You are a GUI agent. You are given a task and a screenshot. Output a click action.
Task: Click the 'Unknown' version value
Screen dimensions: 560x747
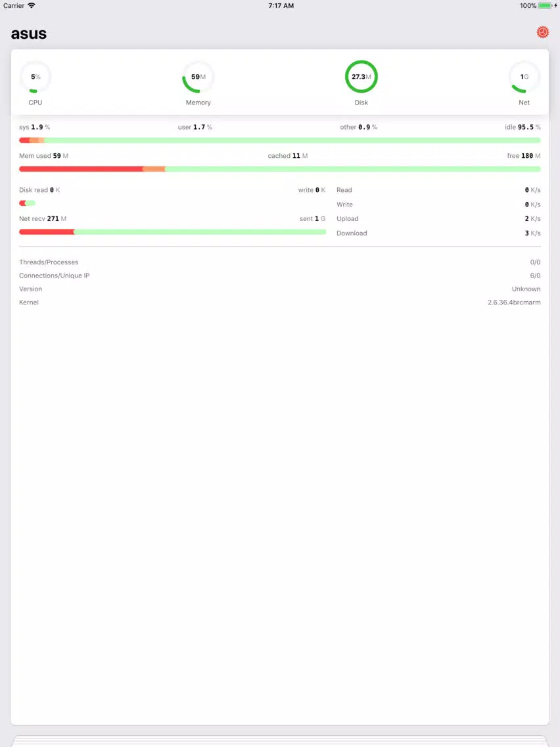(526, 289)
